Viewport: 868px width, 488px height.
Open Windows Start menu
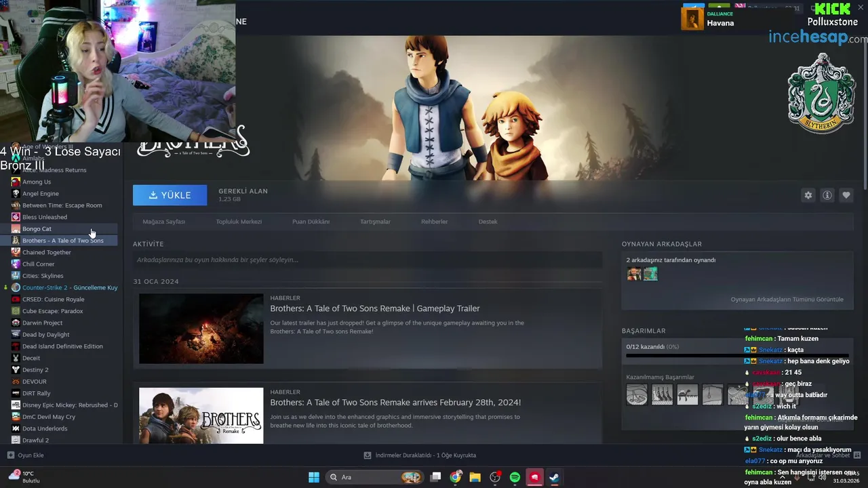coord(314,477)
